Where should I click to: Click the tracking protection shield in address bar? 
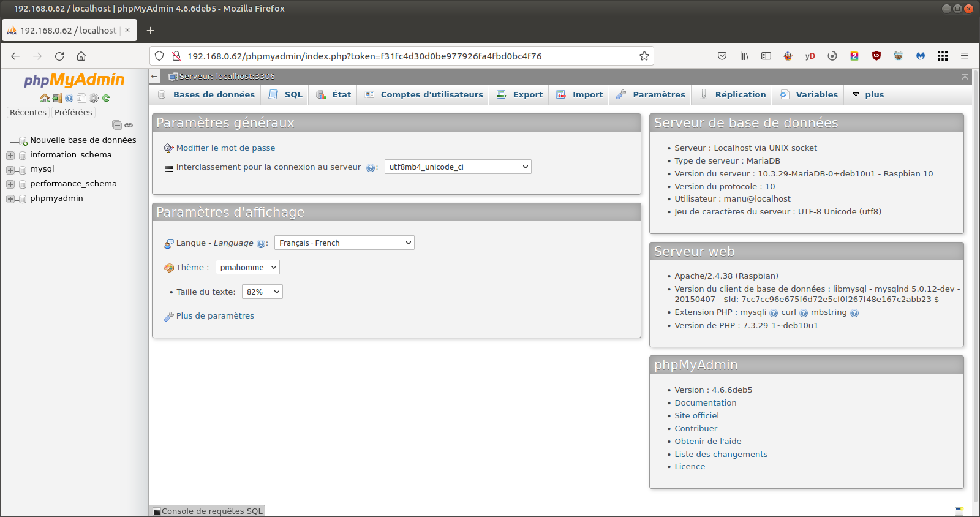pos(159,56)
